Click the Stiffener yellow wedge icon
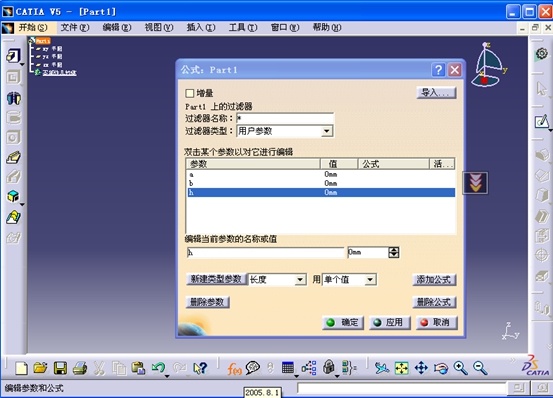Image resolution: width=553 pixels, height=398 pixels. 14,157
